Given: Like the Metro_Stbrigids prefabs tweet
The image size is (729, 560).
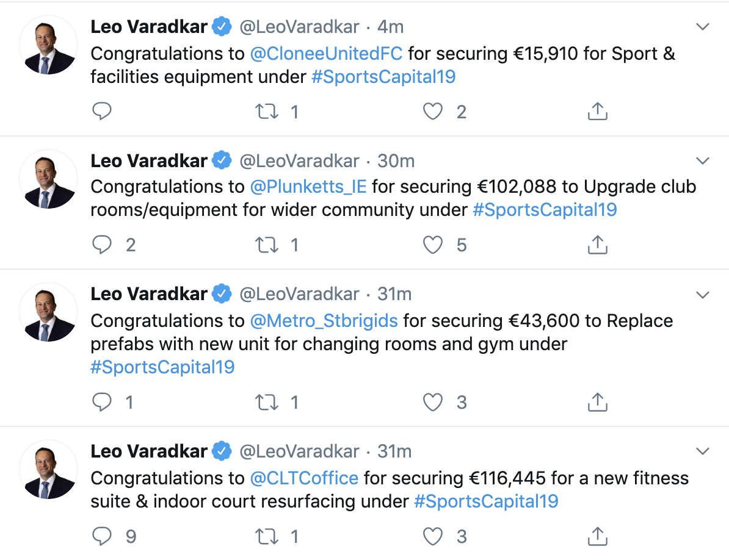Looking at the screenshot, I should tap(433, 402).
